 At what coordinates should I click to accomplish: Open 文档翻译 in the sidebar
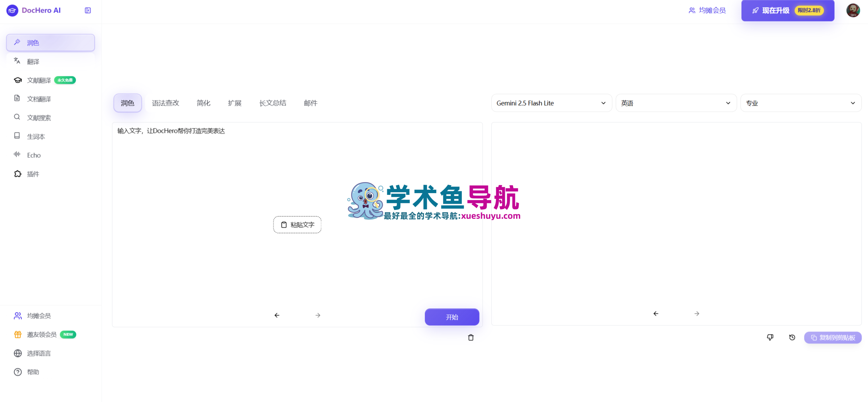[50, 99]
